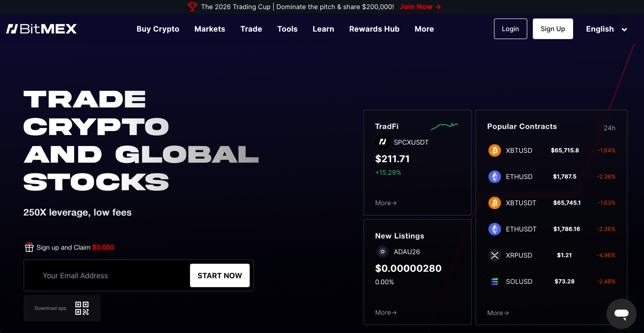Click the Join Now arrow link
The image size is (644, 333).
pos(420,7)
